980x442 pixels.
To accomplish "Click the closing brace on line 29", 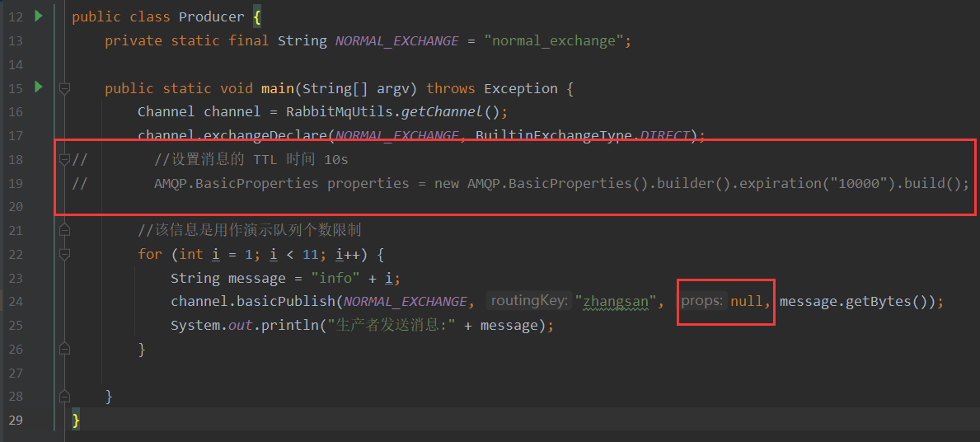I will point(76,420).
